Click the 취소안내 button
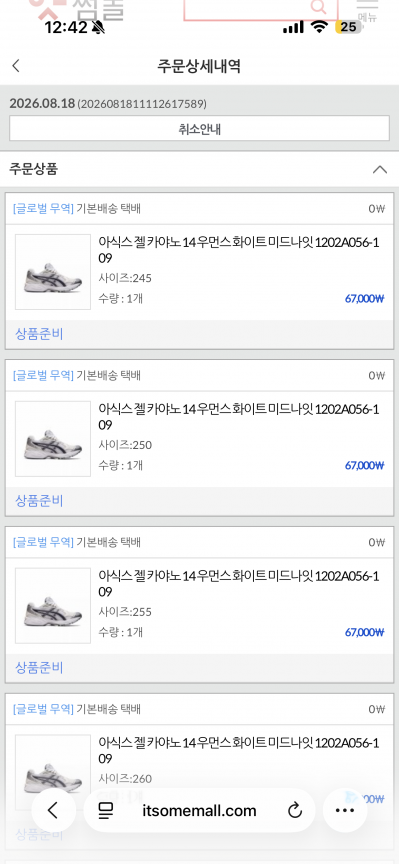The height and width of the screenshot is (864, 399). pos(200,129)
